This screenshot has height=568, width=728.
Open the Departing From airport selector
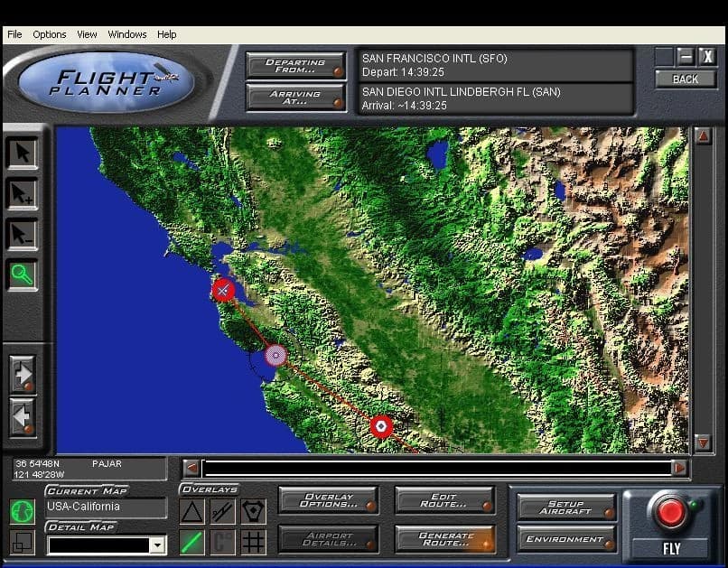(x=295, y=66)
